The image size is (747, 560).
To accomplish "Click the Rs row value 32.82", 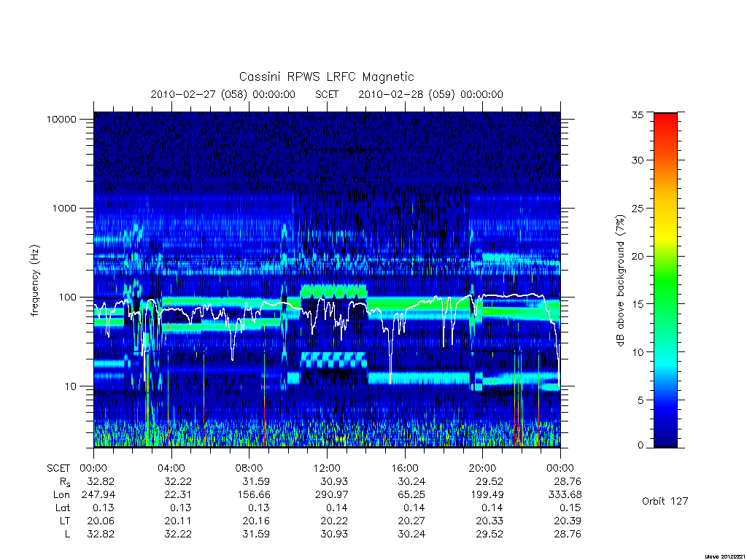I will pyautogui.click(x=101, y=481).
